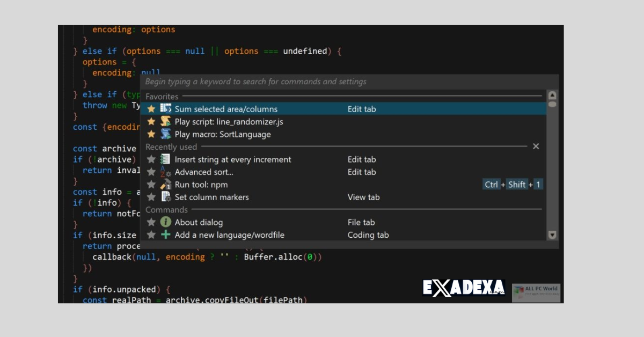Click the Run tool npm hammer icon
This screenshot has width=644, height=337.
(x=166, y=184)
